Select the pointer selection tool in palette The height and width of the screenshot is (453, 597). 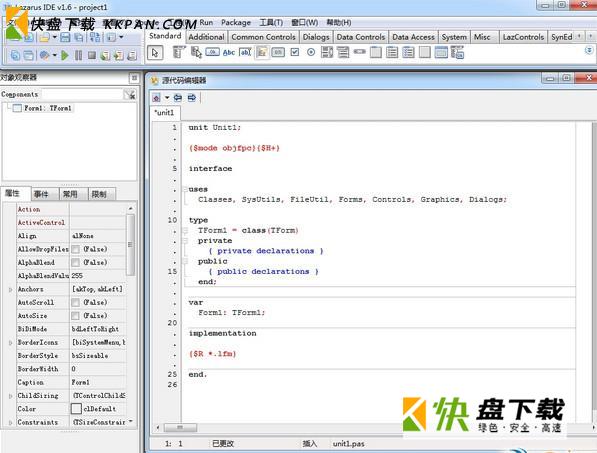[x=155, y=53]
